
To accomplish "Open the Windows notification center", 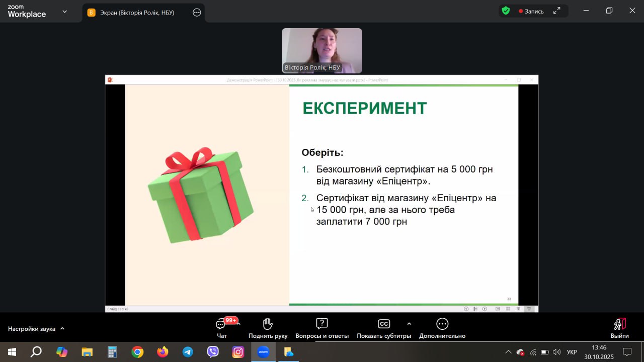I will (x=627, y=352).
